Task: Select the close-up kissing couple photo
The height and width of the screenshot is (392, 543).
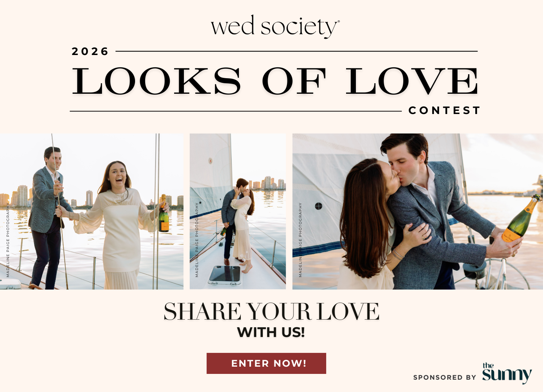Action: (x=418, y=211)
